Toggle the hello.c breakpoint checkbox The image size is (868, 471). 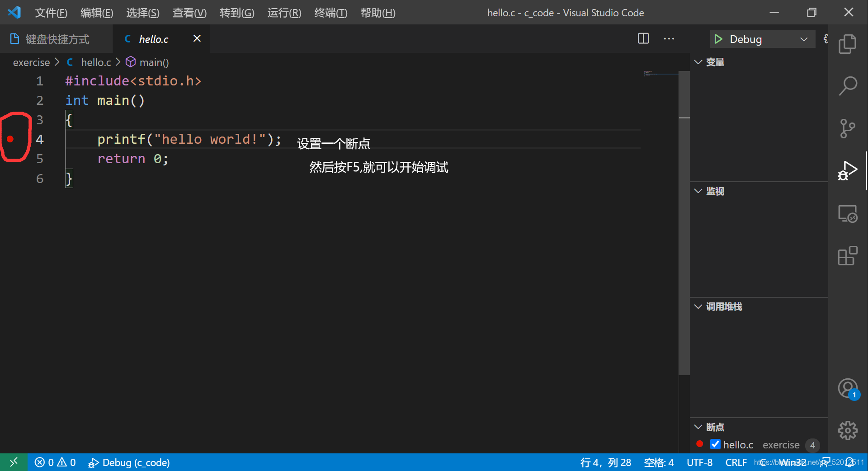pos(715,444)
